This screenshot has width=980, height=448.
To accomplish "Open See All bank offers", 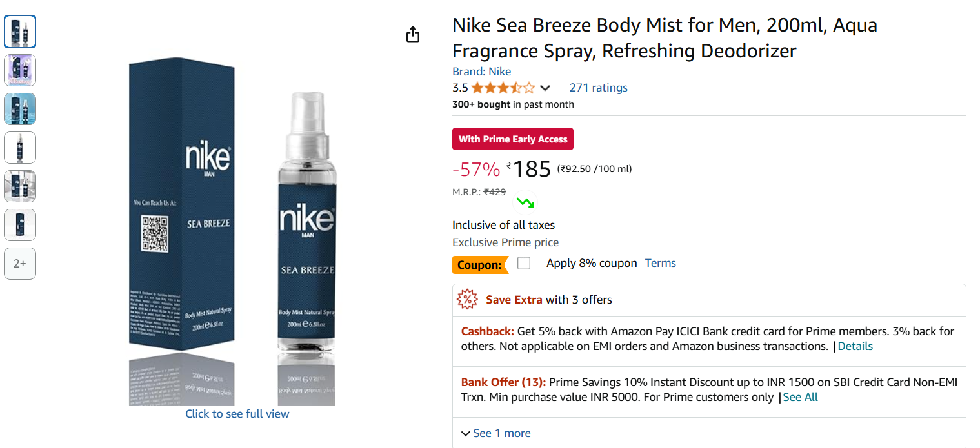I will 800,397.
